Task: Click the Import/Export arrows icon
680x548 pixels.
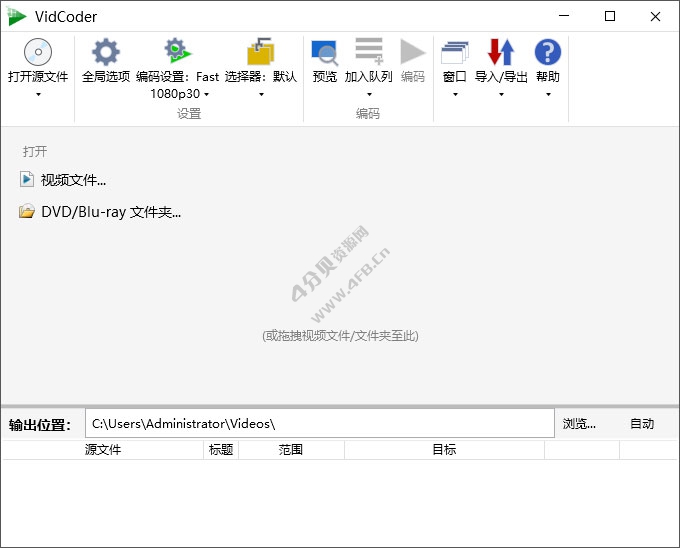Action: (501, 52)
